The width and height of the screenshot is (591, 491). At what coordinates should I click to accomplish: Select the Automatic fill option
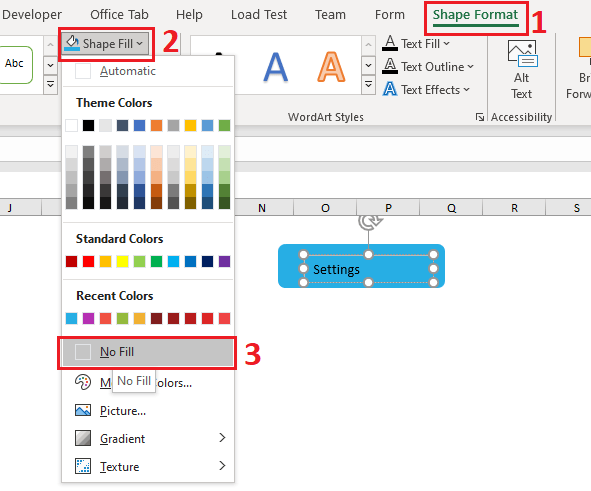(148, 71)
